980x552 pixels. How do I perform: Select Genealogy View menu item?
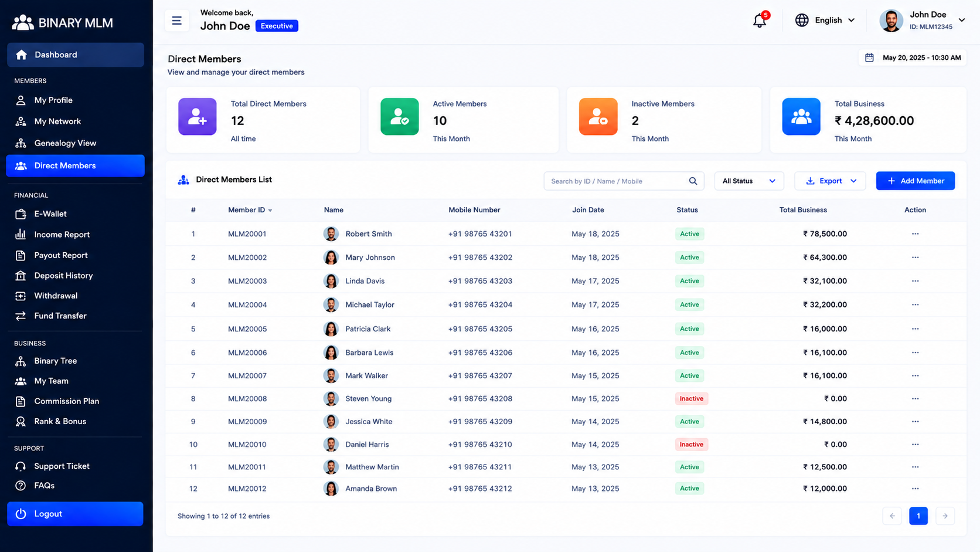pyautogui.click(x=65, y=143)
